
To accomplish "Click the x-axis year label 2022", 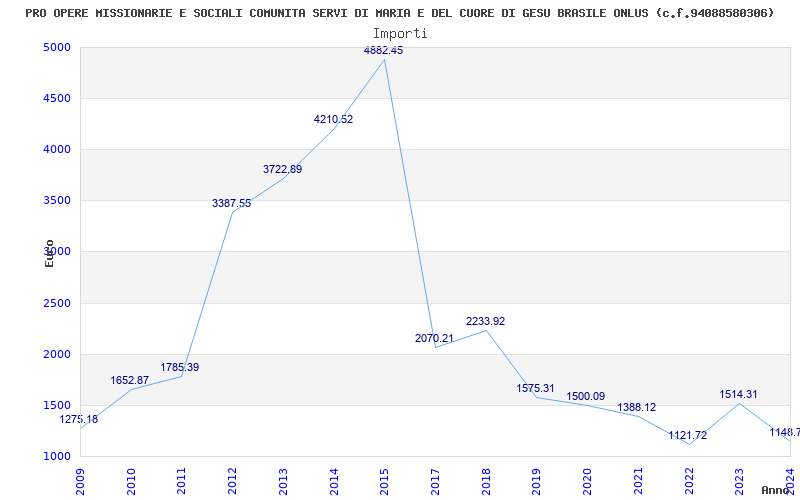I will (x=689, y=482).
